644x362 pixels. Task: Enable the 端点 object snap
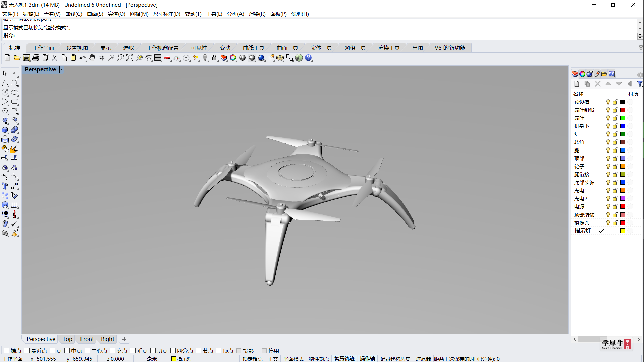(7, 351)
